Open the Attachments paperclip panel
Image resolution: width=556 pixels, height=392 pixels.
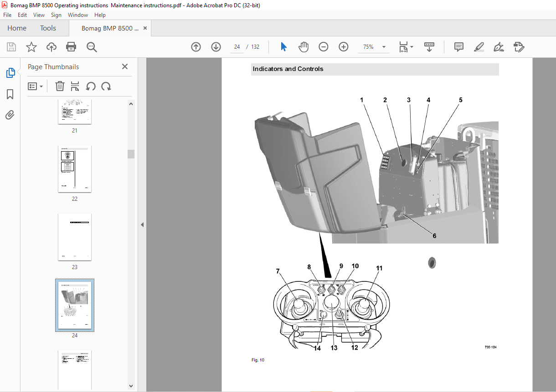click(x=10, y=115)
